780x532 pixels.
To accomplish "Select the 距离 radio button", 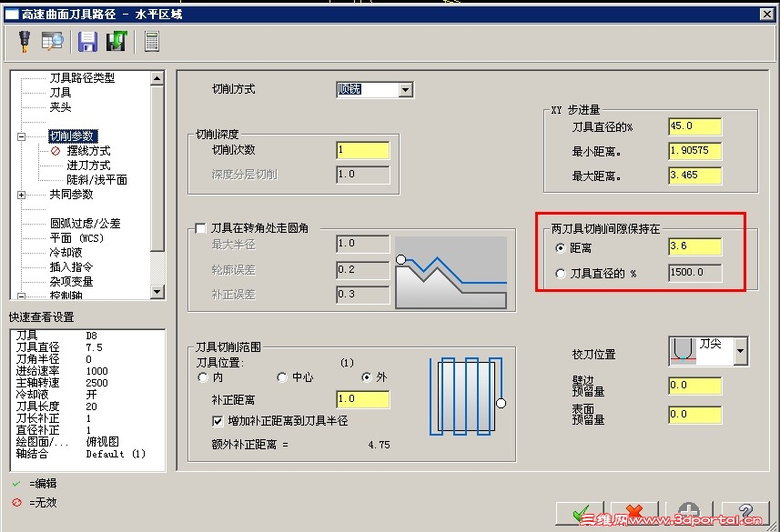I will [x=561, y=247].
